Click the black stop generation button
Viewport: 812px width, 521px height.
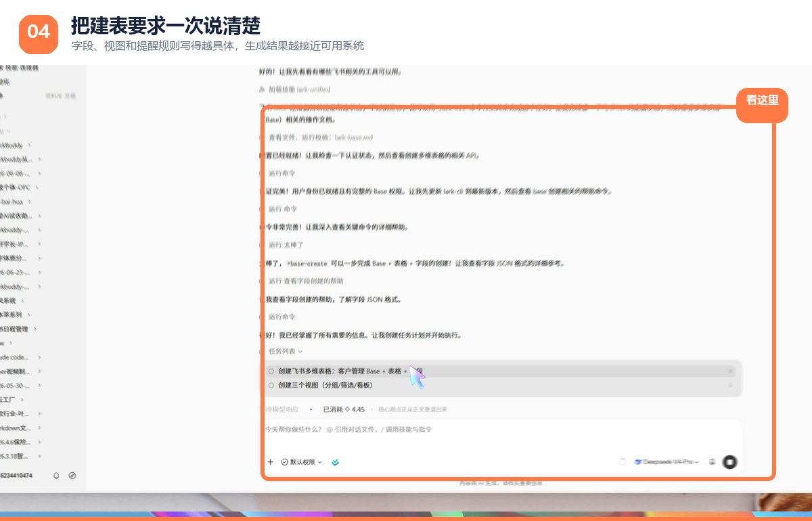pyautogui.click(x=729, y=462)
